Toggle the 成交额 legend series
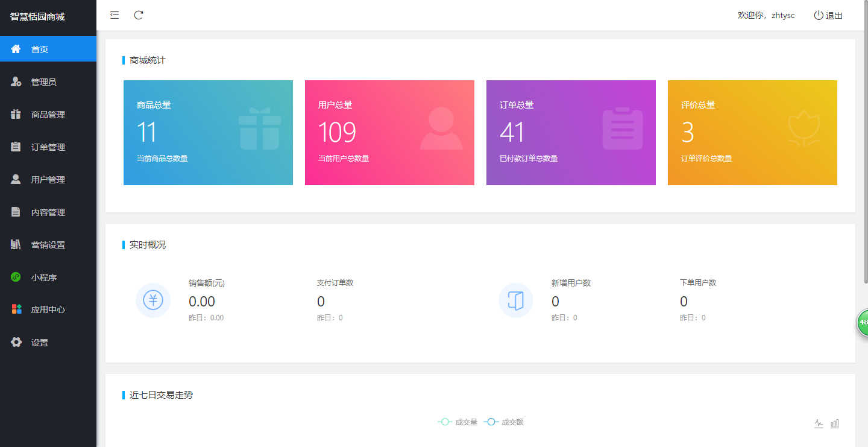 (x=504, y=422)
